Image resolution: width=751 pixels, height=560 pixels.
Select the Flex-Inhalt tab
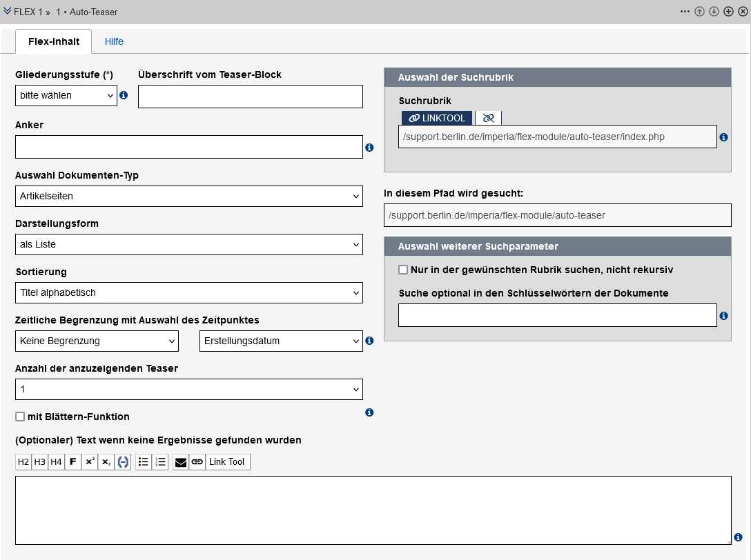coord(54,41)
